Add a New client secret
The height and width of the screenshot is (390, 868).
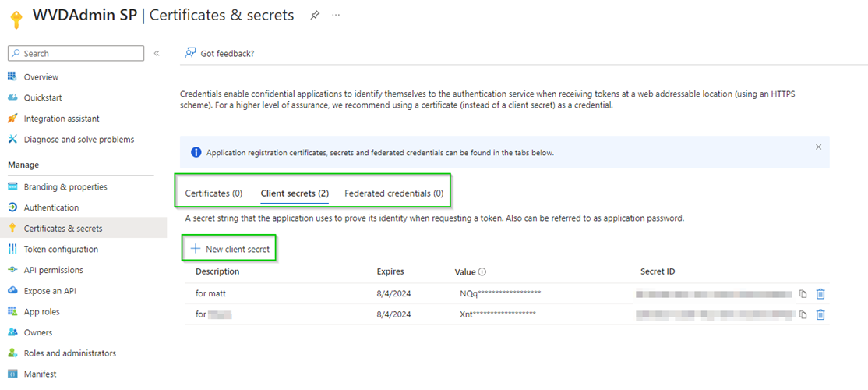pyautogui.click(x=230, y=248)
